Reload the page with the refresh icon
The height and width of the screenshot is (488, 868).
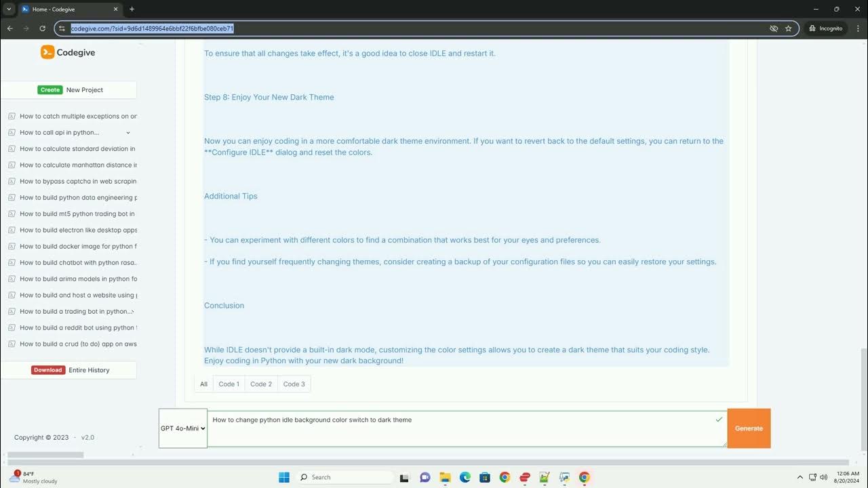click(x=43, y=28)
